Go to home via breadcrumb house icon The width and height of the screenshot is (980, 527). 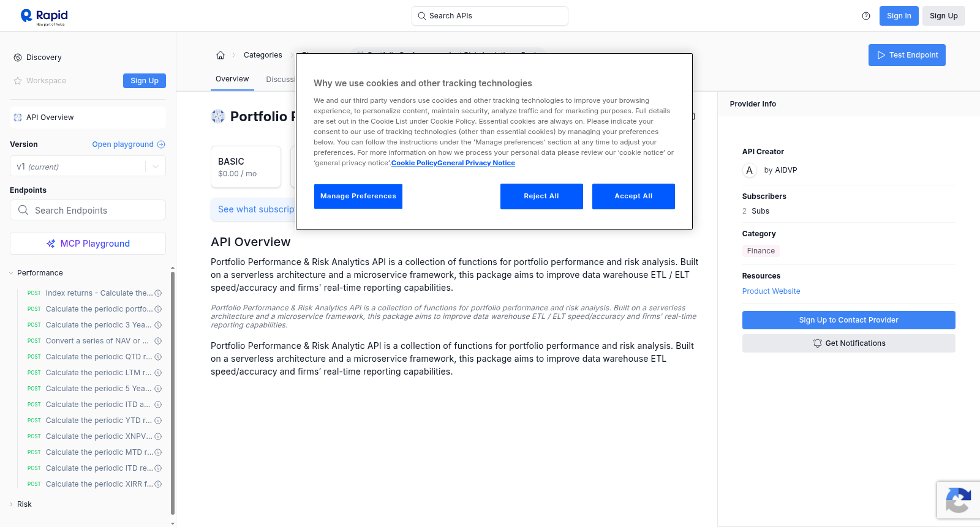pyautogui.click(x=221, y=55)
